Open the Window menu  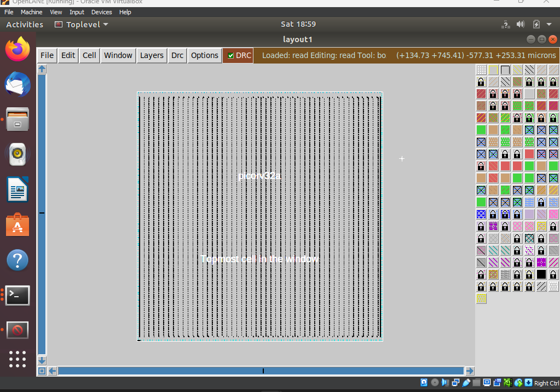tap(118, 55)
